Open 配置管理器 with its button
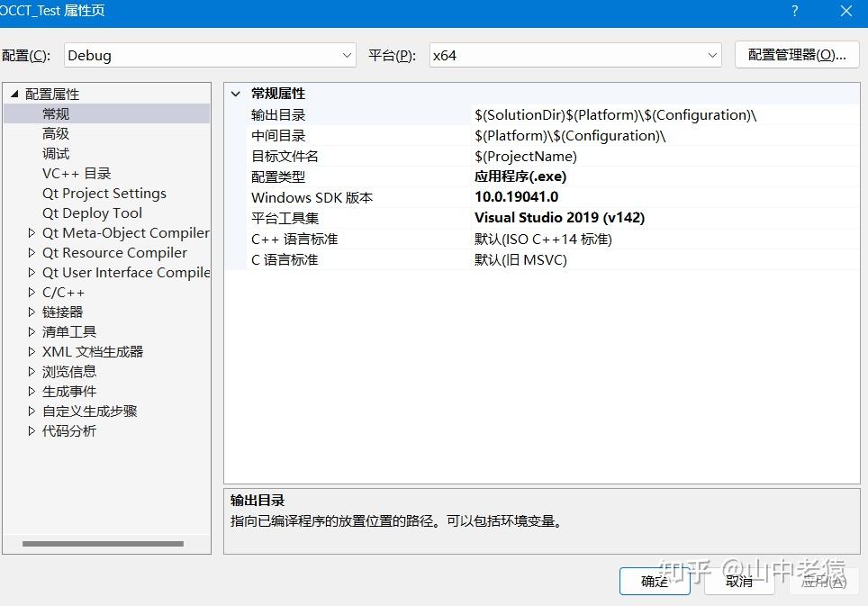The width and height of the screenshot is (868, 606). pyautogui.click(x=796, y=55)
